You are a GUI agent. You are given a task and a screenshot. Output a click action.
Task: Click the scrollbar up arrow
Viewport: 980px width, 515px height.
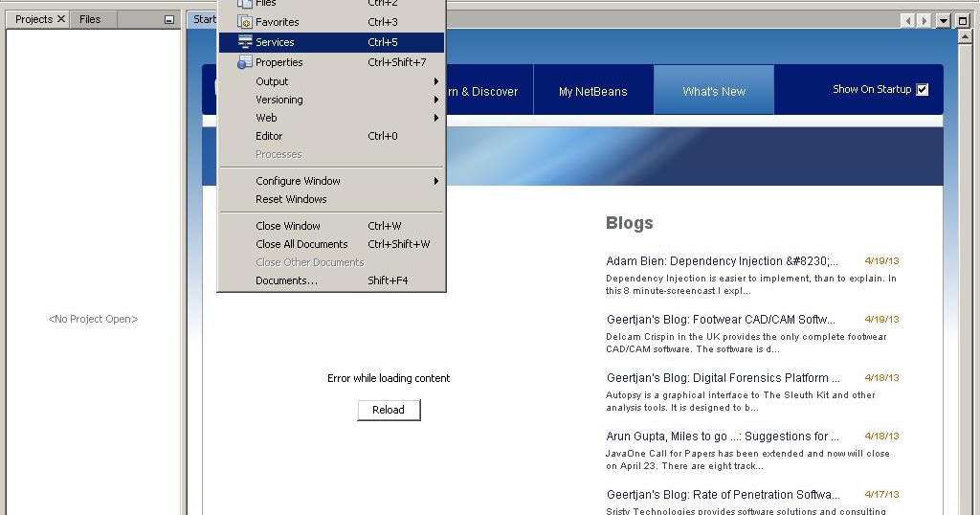point(965,37)
